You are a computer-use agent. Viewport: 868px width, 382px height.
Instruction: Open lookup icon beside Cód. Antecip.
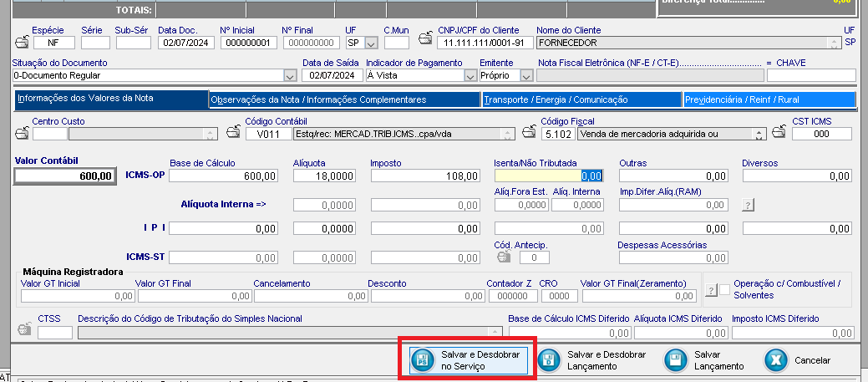point(504,257)
